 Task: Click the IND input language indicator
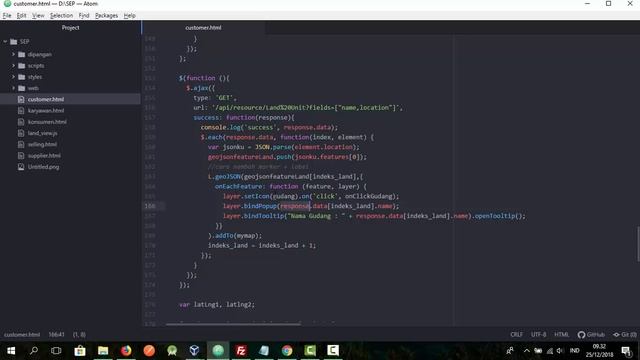pyautogui.click(x=575, y=351)
